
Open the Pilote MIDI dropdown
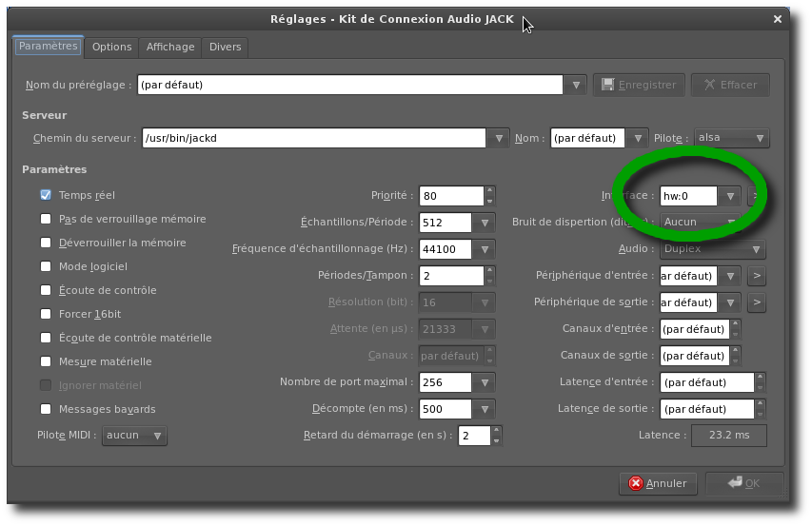134,436
